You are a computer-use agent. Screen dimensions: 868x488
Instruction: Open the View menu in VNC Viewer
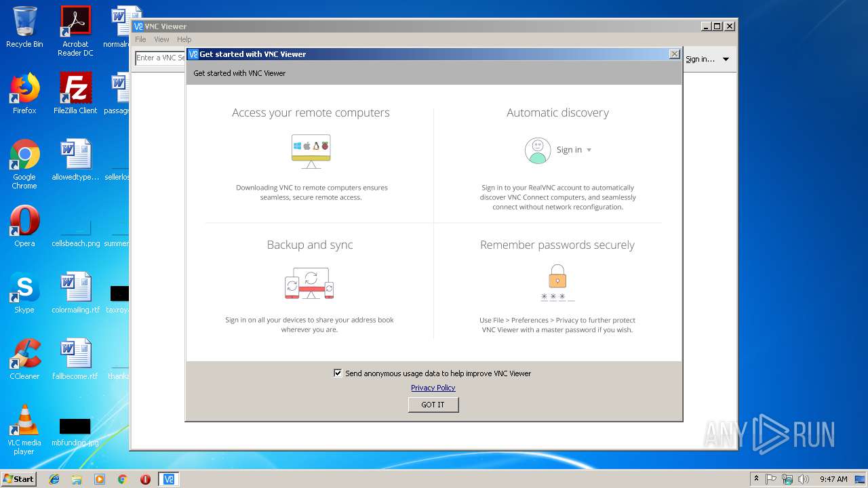161,39
